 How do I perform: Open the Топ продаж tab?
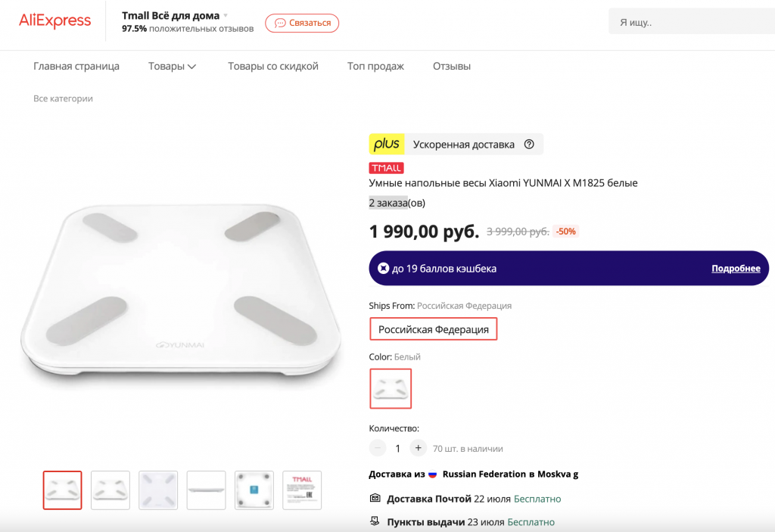tap(375, 67)
